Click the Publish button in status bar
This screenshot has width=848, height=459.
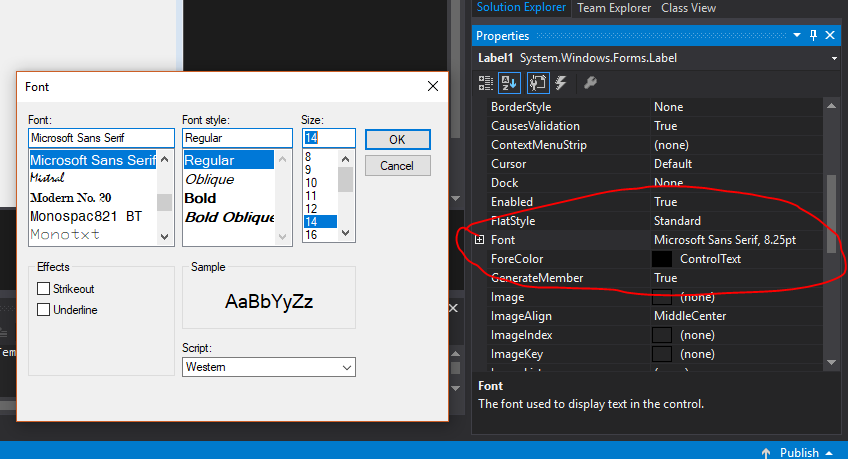click(x=799, y=453)
